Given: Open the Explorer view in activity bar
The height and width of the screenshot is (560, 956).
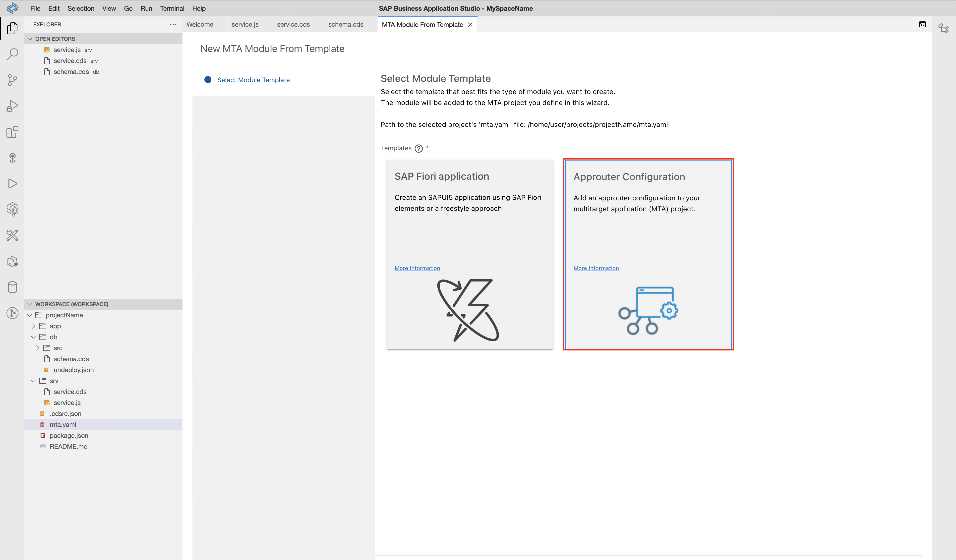Looking at the screenshot, I should (x=12, y=28).
